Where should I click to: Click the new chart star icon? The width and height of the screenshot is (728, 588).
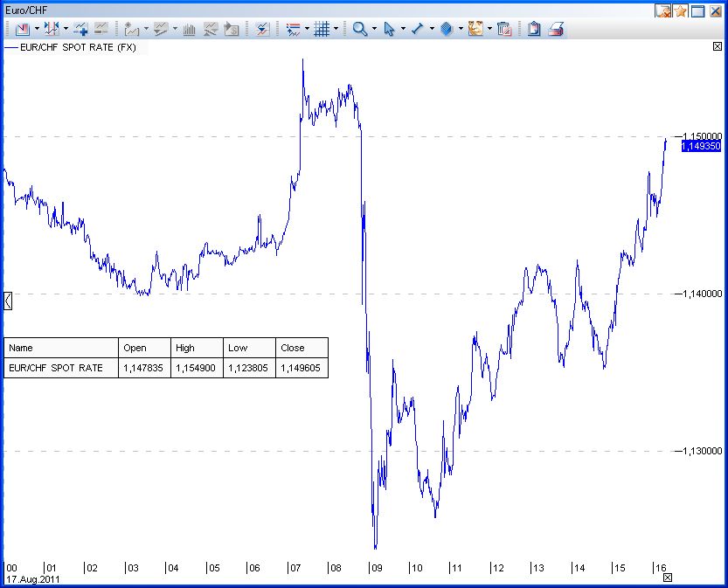pyautogui.click(x=132, y=29)
